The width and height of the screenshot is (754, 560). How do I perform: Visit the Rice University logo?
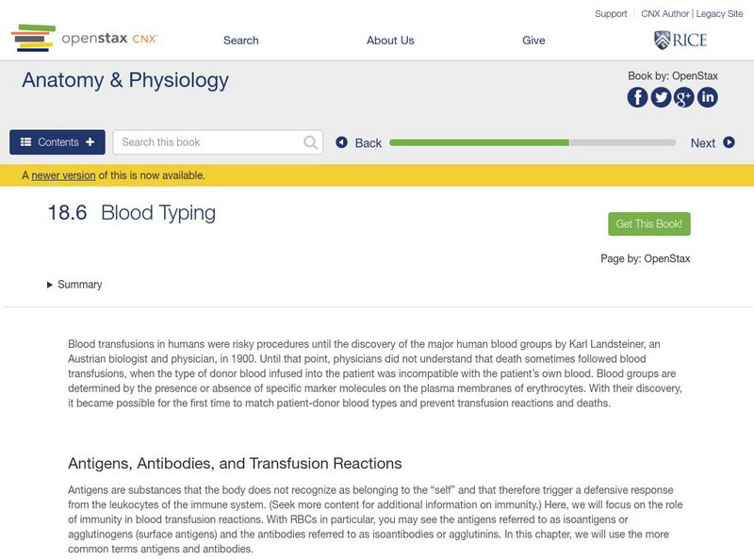[x=680, y=40]
